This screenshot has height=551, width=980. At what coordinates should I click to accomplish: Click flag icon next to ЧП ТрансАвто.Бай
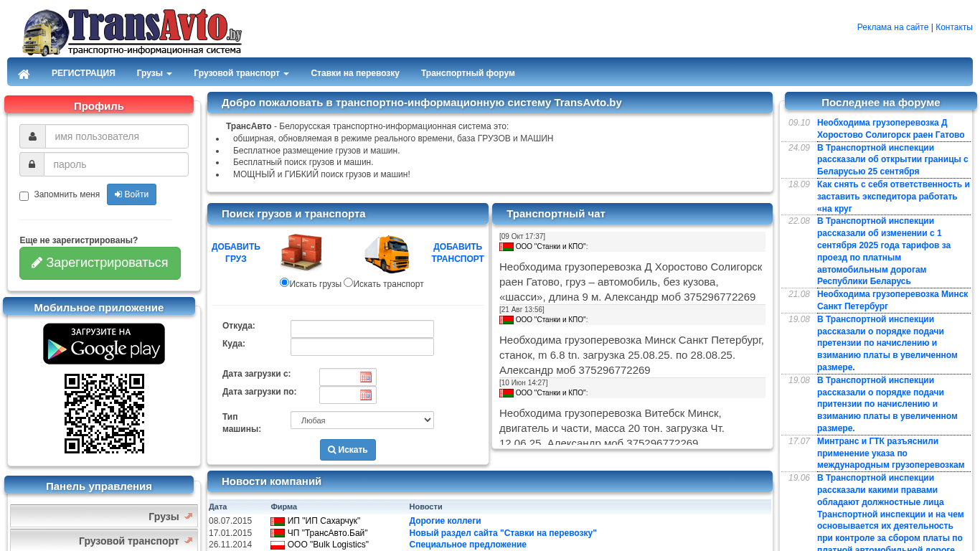(278, 533)
